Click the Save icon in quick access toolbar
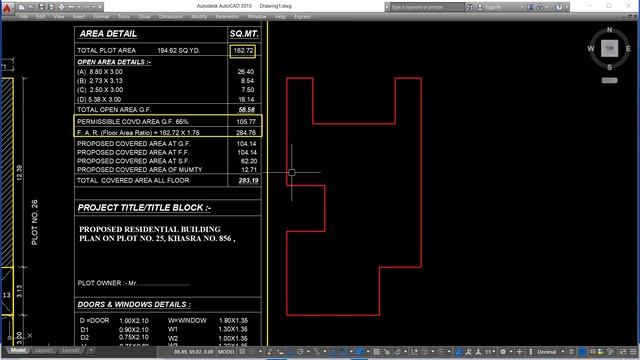Image resolution: width=640 pixels, height=360 pixels. (x=41, y=7)
